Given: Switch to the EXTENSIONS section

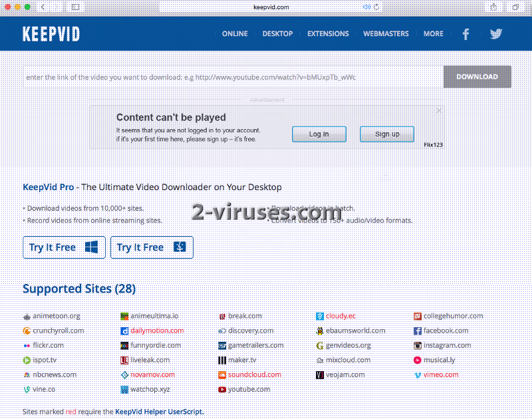Looking at the screenshot, I should pyautogui.click(x=329, y=33).
